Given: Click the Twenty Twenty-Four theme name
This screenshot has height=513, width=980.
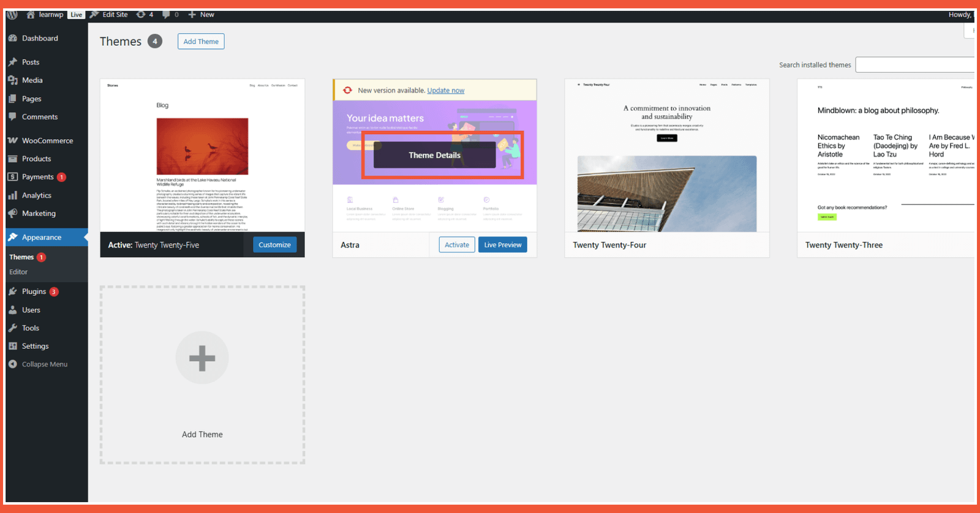Looking at the screenshot, I should (x=609, y=245).
